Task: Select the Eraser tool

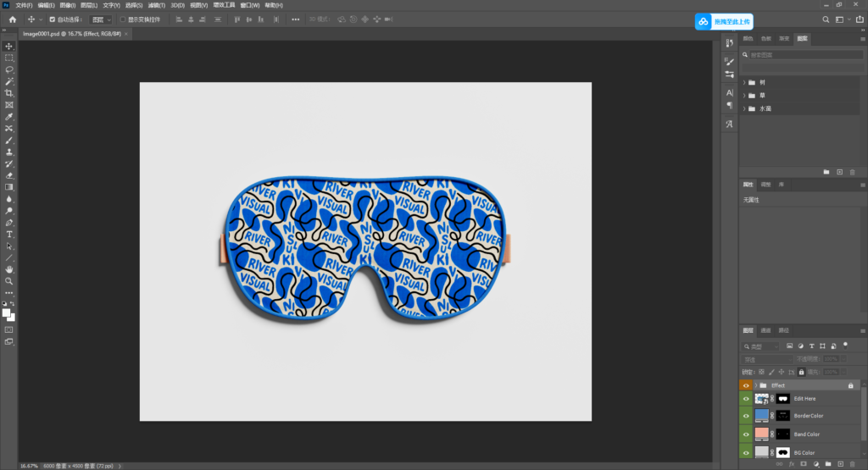Action: [x=8, y=175]
